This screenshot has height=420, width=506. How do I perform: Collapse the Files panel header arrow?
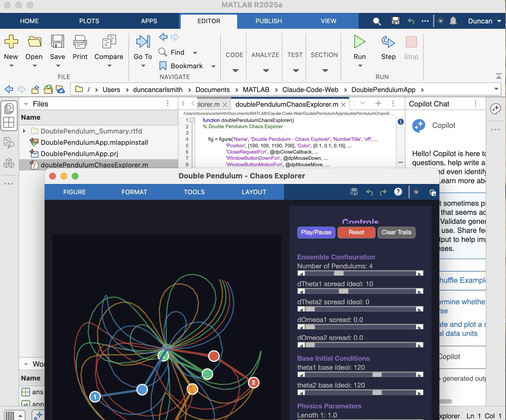(x=26, y=104)
